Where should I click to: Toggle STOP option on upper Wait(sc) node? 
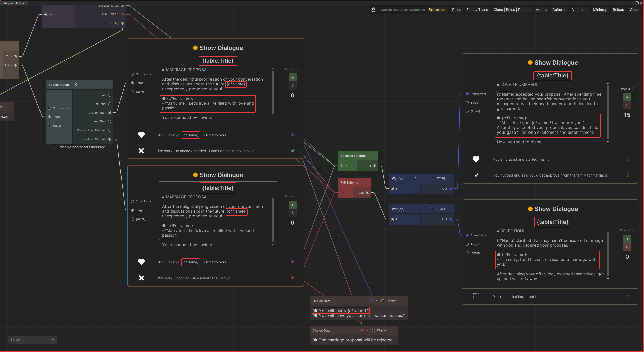pyautogui.click(x=432, y=178)
